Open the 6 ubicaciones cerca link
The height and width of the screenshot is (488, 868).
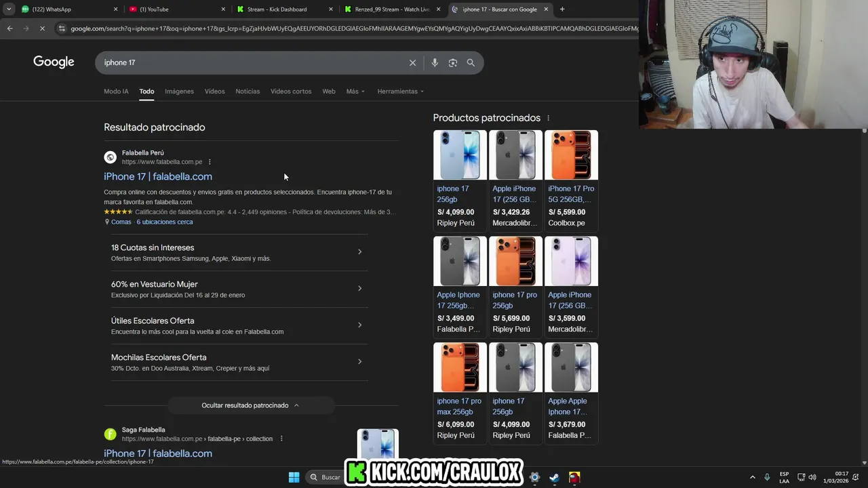pyautogui.click(x=165, y=222)
